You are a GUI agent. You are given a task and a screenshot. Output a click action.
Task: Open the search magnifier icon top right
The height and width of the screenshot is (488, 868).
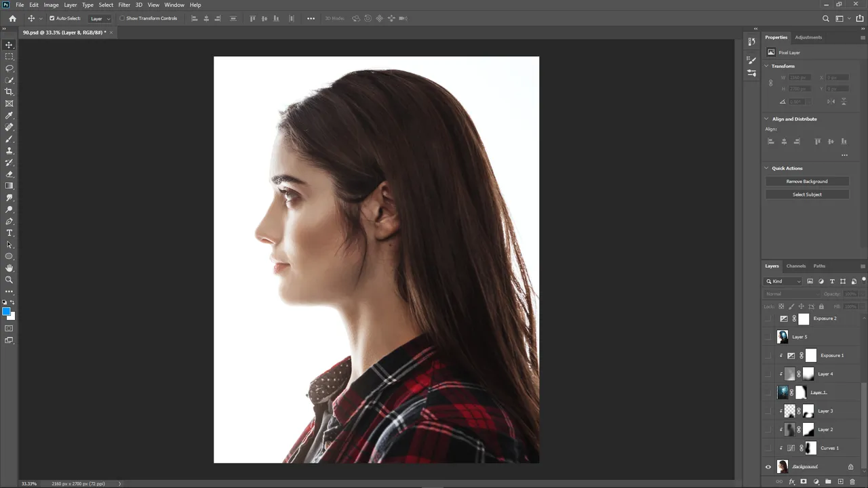826,18
